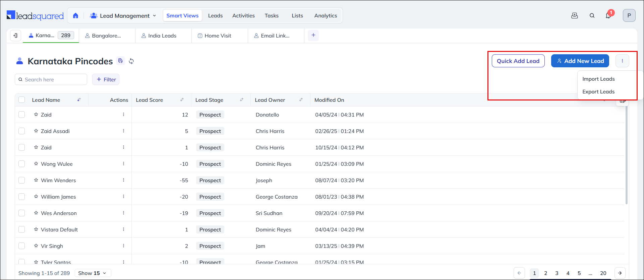Click the home icon in top navigation

(75, 16)
